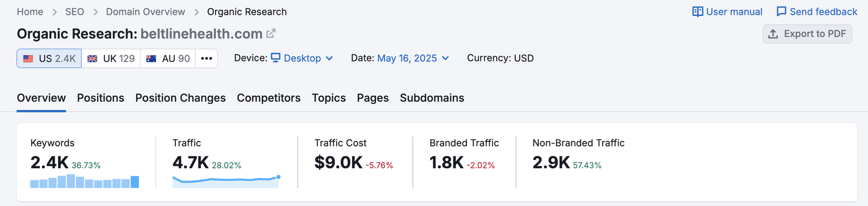Navigate to Domain Overview breadcrumb

pyautogui.click(x=145, y=12)
